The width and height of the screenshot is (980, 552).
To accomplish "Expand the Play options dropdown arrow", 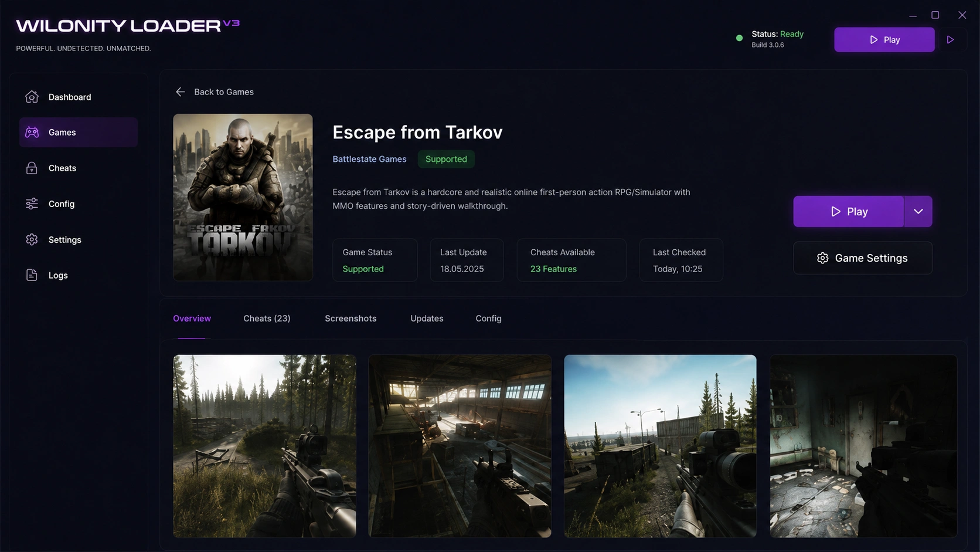I will (918, 211).
